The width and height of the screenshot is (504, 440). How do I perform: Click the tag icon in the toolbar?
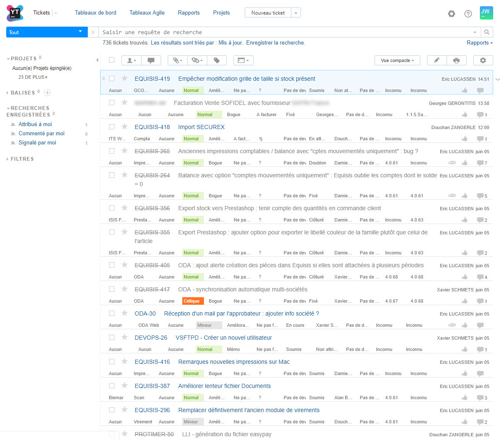[x=217, y=60]
